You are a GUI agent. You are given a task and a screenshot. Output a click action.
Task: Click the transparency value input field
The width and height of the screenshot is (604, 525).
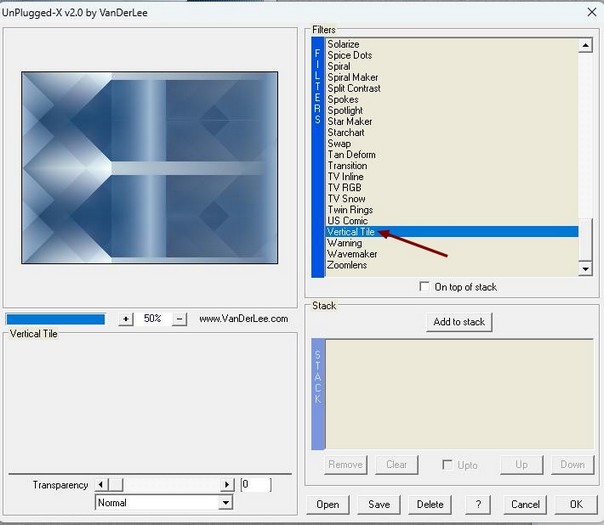pos(255,484)
